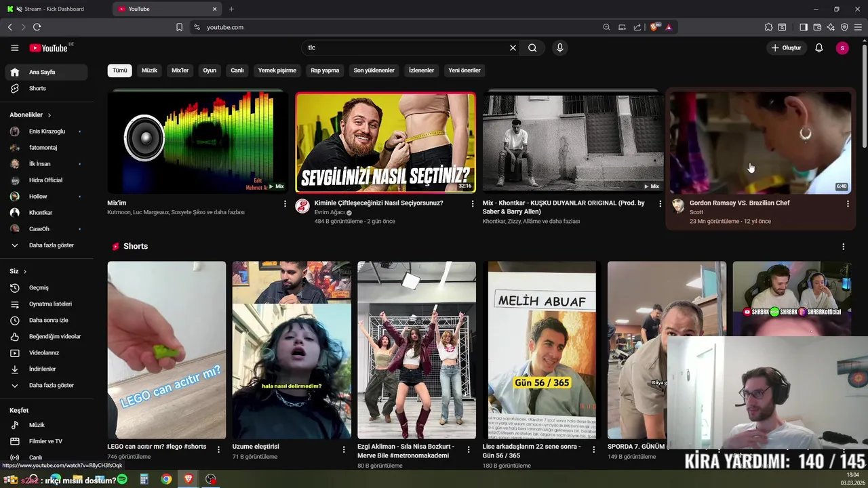
Task: Open options for Kiminle Çiftleşeceğinizi video
Action: [473, 203]
